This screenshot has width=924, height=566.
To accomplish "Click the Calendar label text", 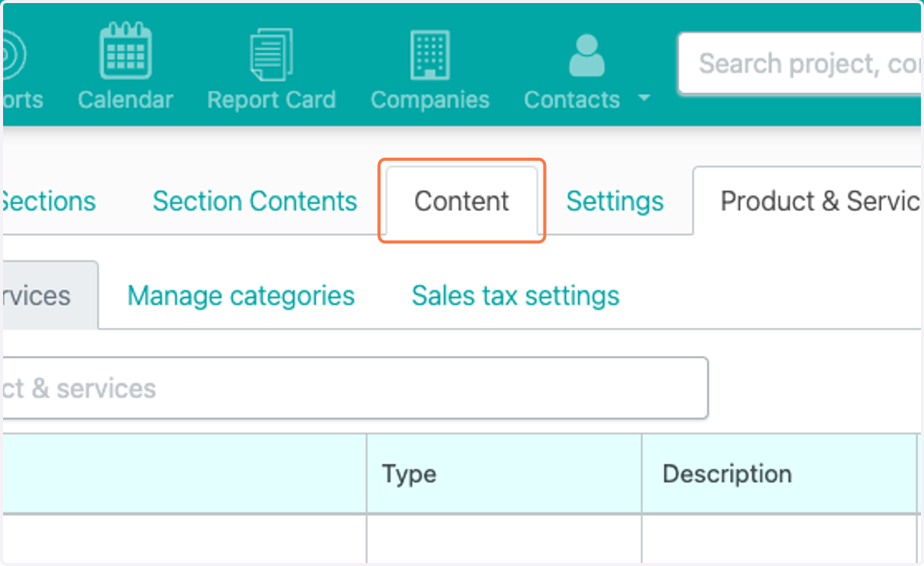I will pyautogui.click(x=126, y=99).
